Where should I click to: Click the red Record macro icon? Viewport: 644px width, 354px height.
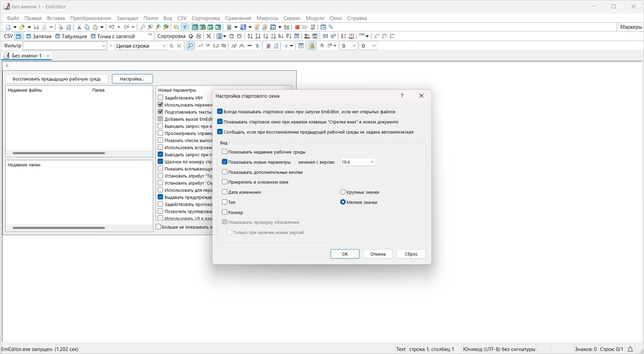click(297, 27)
